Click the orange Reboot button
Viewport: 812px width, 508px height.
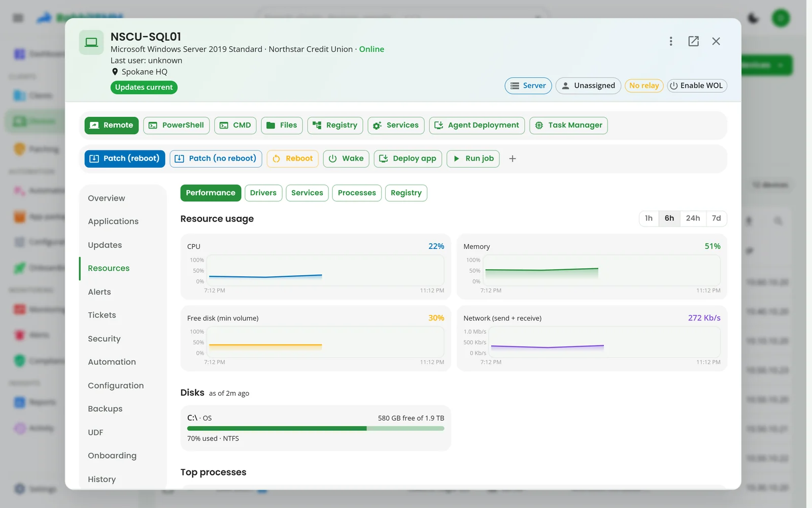[x=293, y=159]
